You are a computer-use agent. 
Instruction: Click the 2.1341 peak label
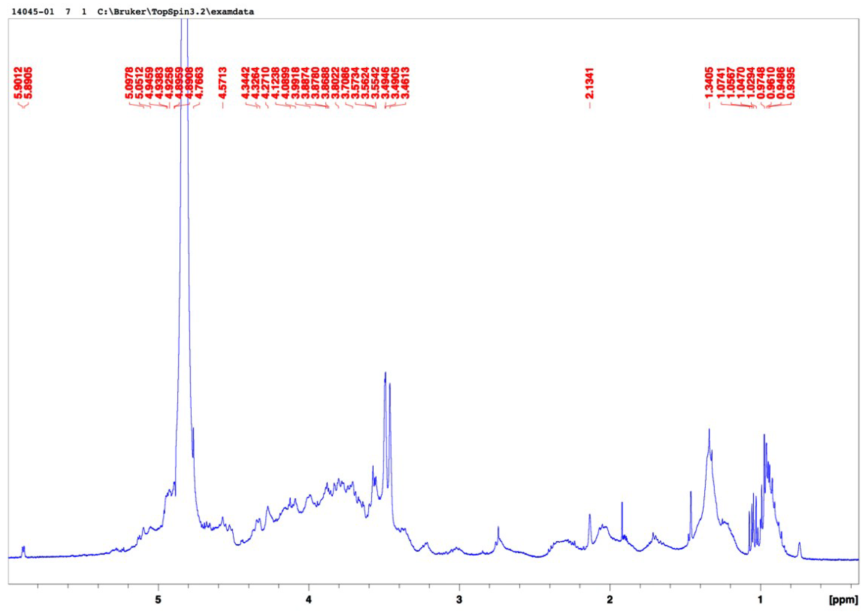589,83
